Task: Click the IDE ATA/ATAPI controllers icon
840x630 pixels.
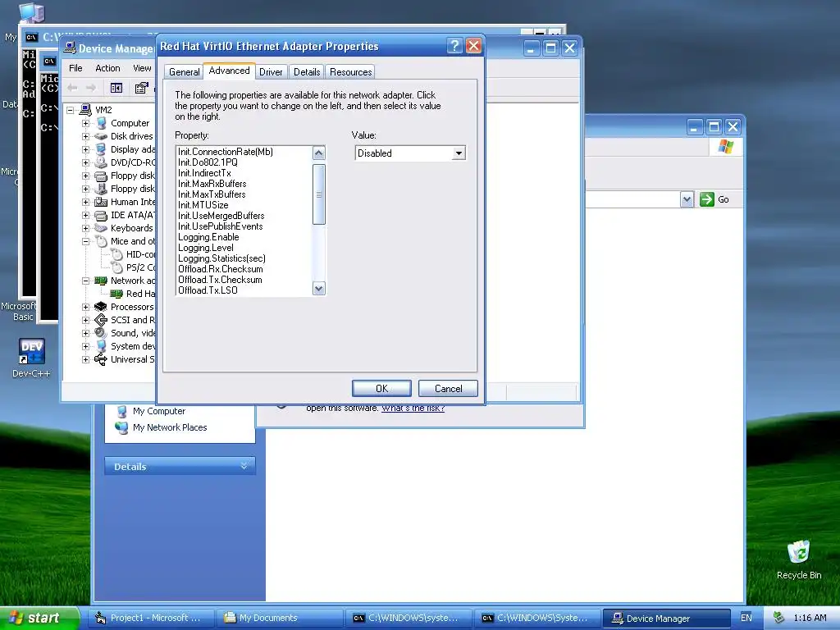Action: point(101,216)
